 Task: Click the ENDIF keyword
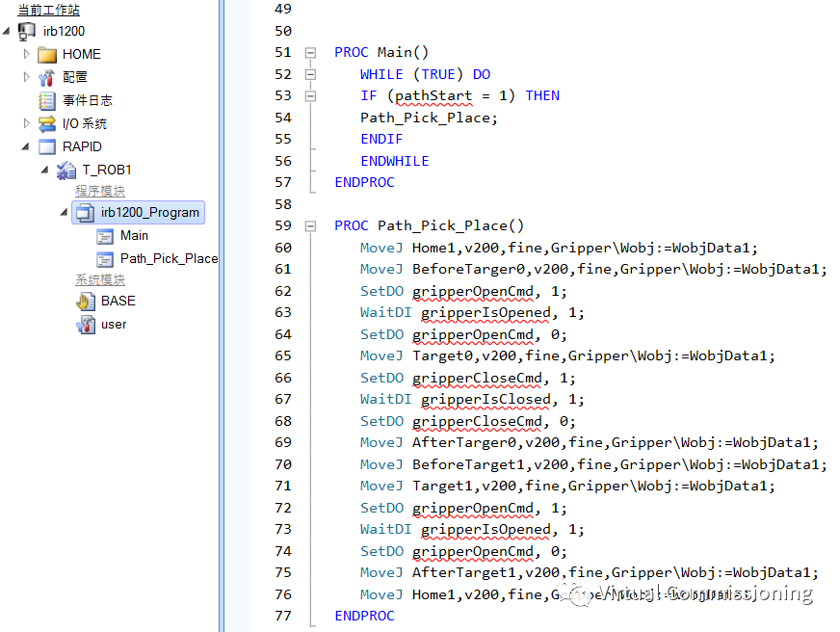pyautogui.click(x=381, y=140)
